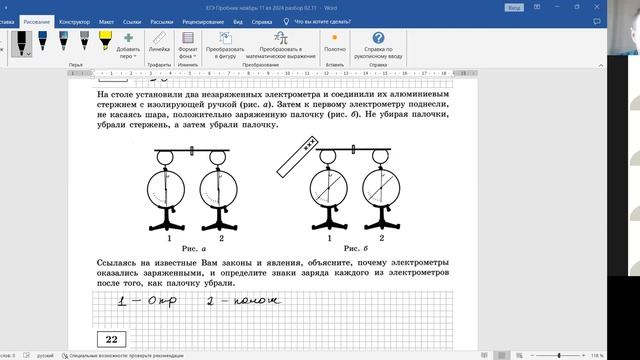Switch to Read Mode view icon
This screenshot has height=360, width=640.
coord(484,356)
